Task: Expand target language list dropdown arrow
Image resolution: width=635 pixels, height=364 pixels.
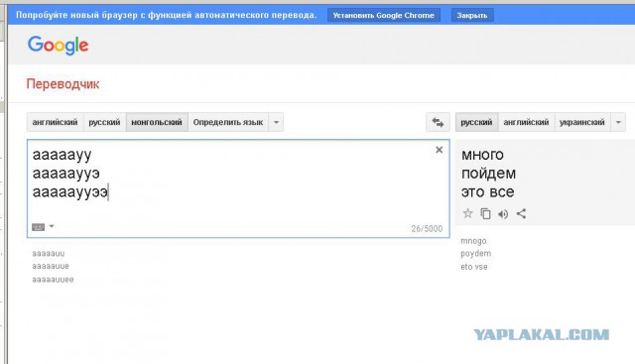Action: pyautogui.click(x=618, y=122)
